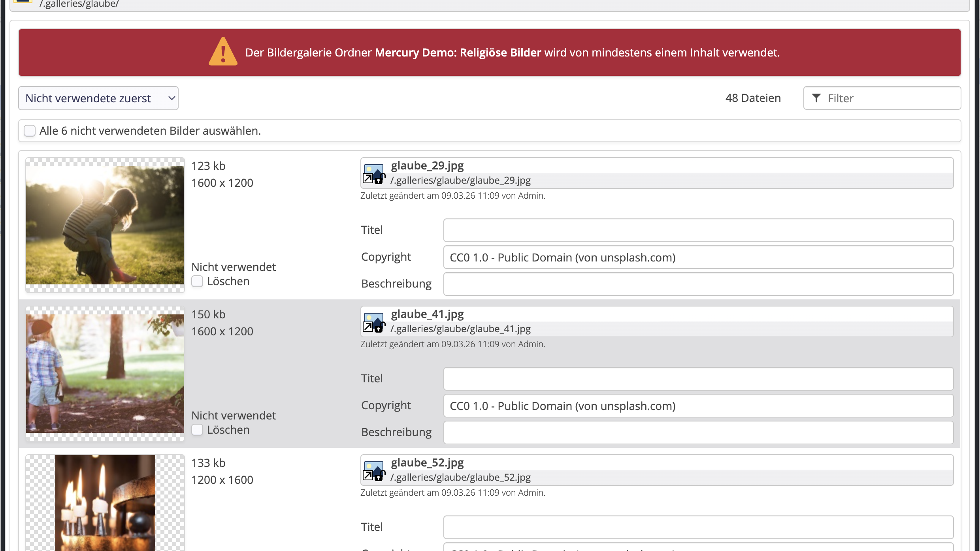Open the candles thumbnail image

[x=105, y=504]
